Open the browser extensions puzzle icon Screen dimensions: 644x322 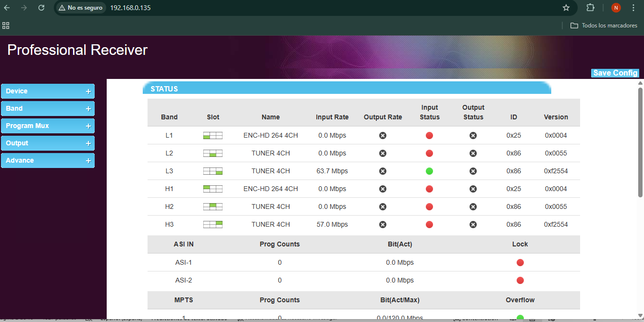click(591, 8)
